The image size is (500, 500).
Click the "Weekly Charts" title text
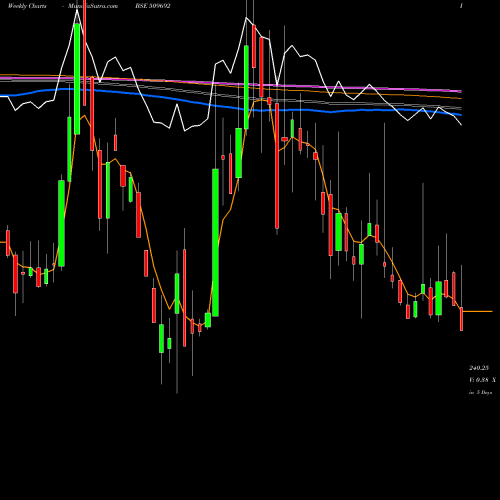coord(27,6)
